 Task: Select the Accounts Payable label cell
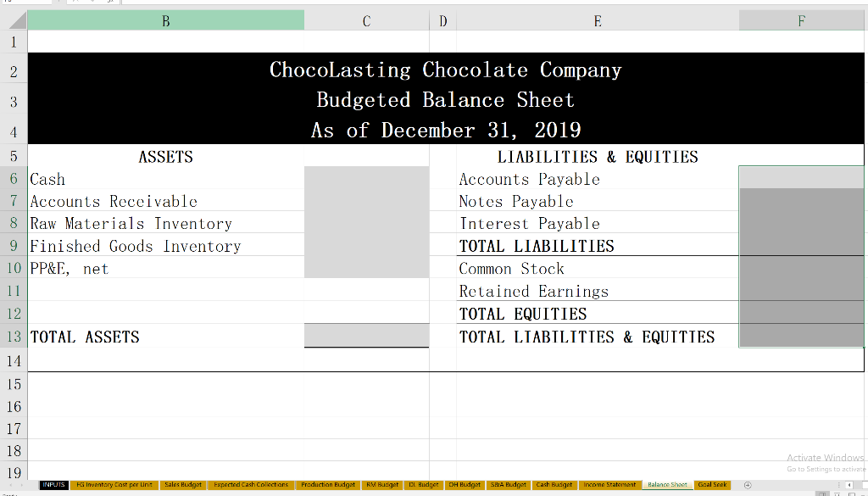click(598, 179)
